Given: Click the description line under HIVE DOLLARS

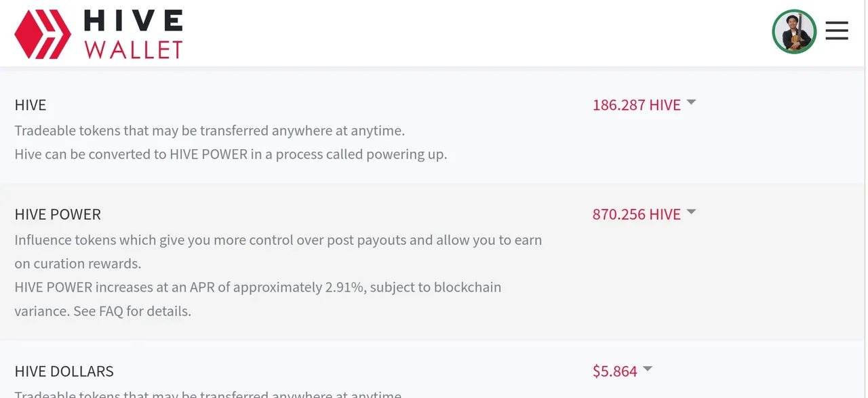Looking at the screenshot, I should (x=208, y=394).
